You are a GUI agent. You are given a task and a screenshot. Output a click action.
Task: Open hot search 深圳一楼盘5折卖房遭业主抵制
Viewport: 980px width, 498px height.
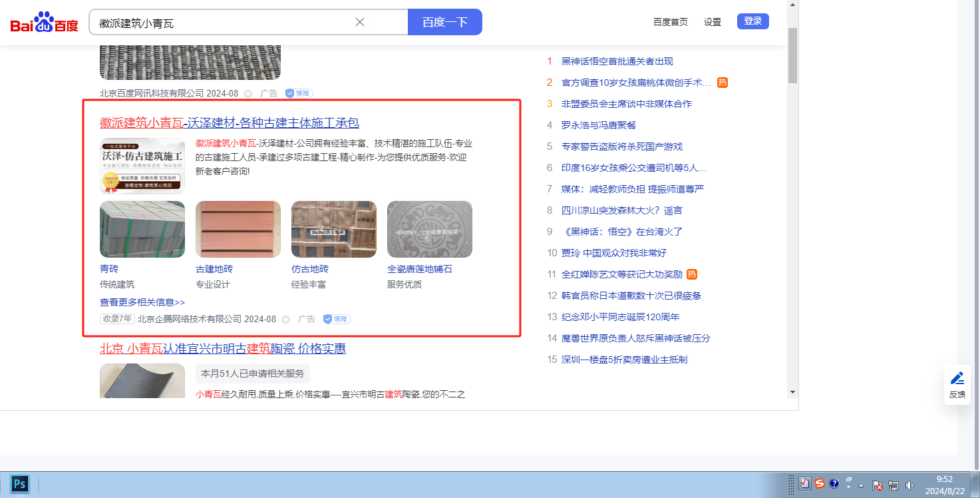[625, 360]
